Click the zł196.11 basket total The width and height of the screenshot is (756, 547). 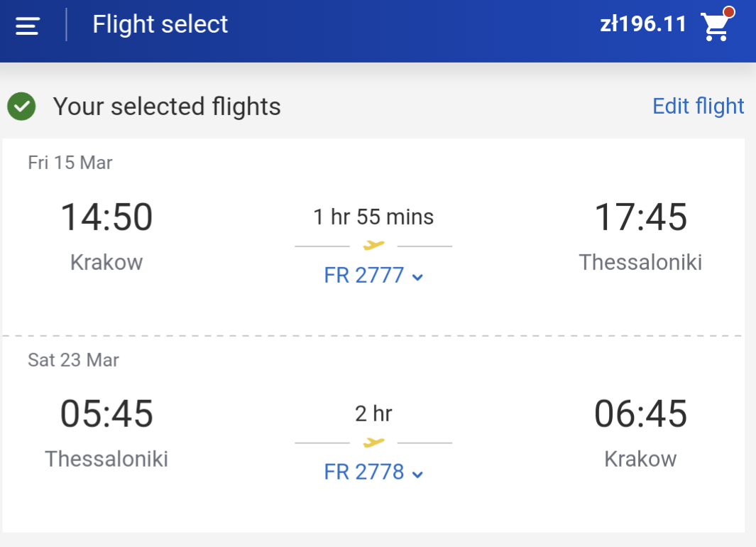click(642, 24)
